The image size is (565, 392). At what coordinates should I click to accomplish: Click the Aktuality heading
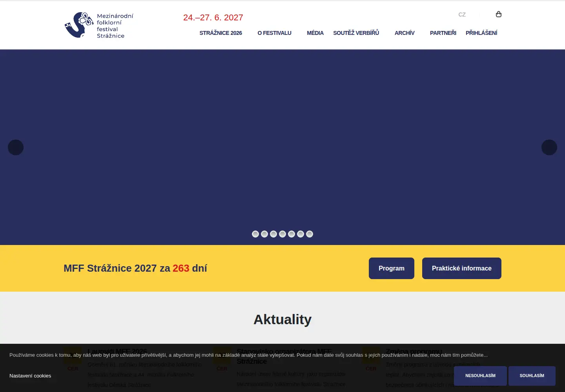pyautogui.click(x=282, y=319)
